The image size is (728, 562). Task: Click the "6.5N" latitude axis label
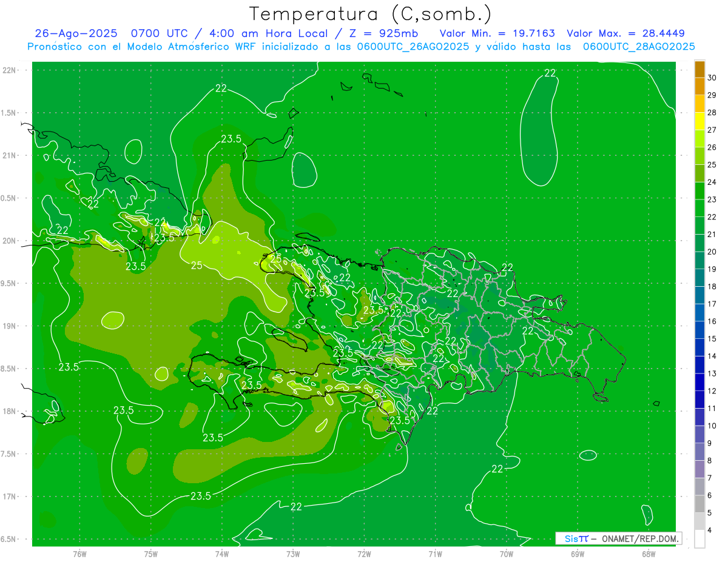click(9, 539)
